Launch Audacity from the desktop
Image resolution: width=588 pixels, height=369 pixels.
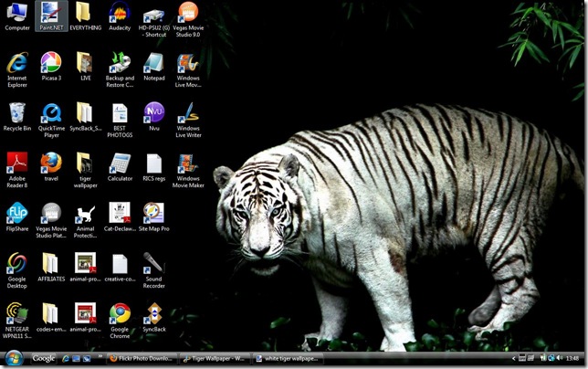[x=120, y=16]
